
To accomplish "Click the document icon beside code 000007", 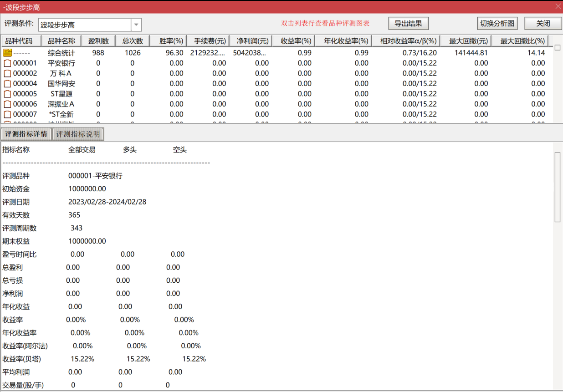I will coord(7,114).
